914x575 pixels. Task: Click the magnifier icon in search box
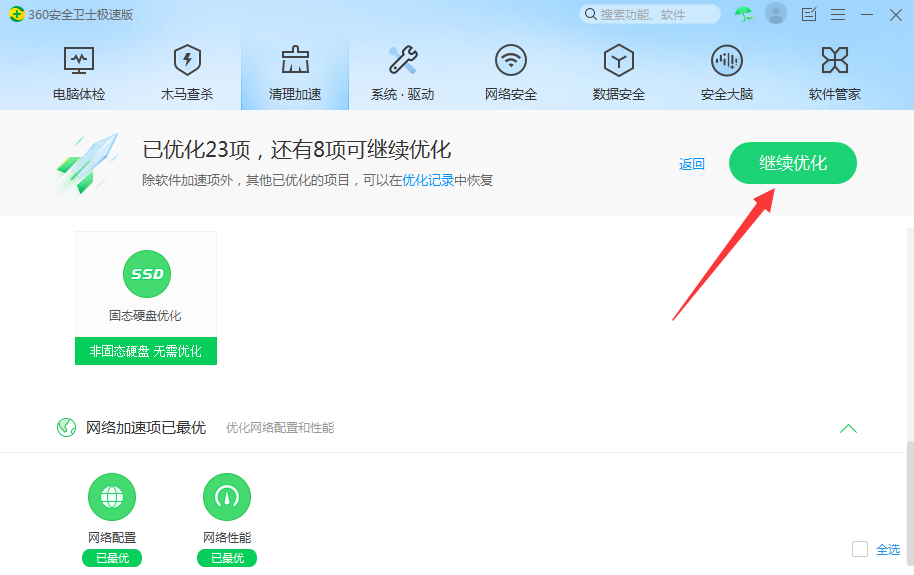(590, 14)
